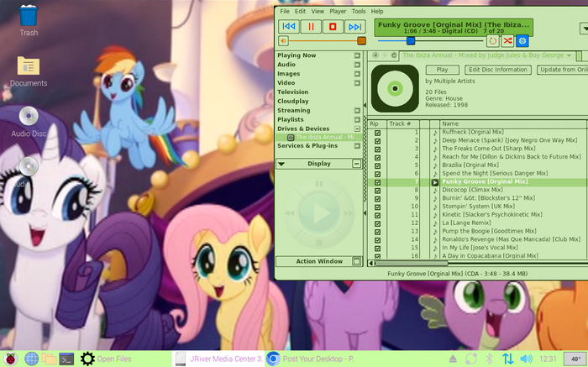Toggle rip checkbox for Stompin' System
Screen dimensions: 588x367
coord(378,207)
